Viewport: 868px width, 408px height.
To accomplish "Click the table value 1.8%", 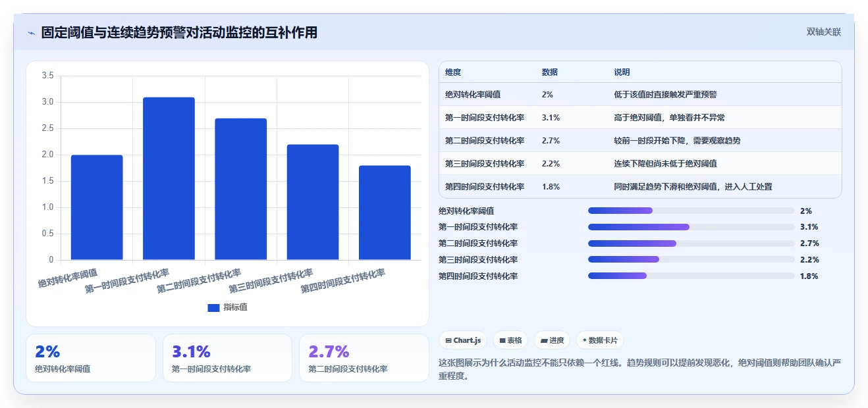I will click(x=551, y=187).
